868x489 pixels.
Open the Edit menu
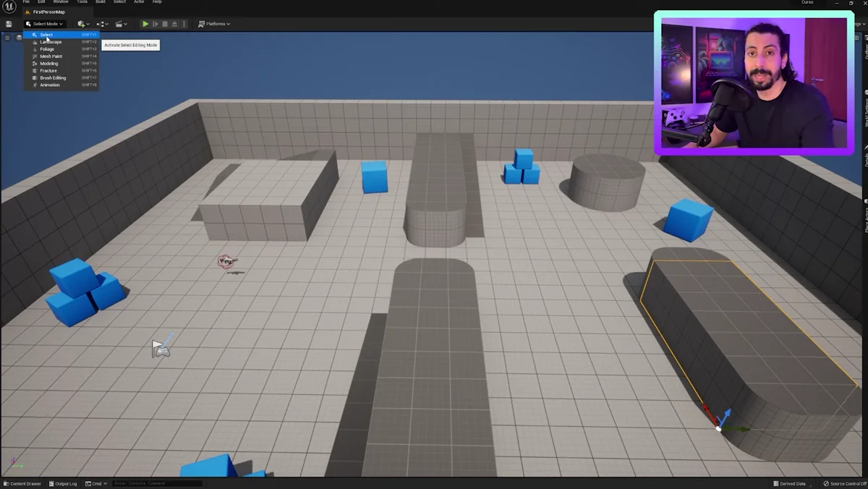(41, 2)
